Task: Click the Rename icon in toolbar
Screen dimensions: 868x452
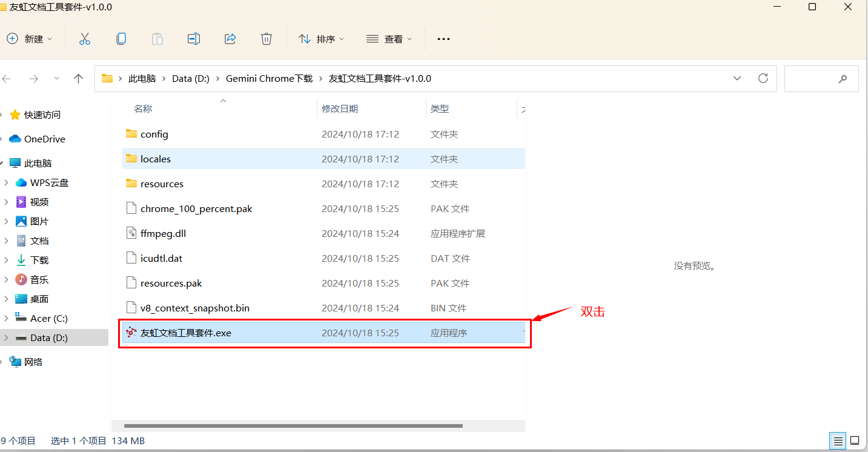Action: [x=193, y=39]
